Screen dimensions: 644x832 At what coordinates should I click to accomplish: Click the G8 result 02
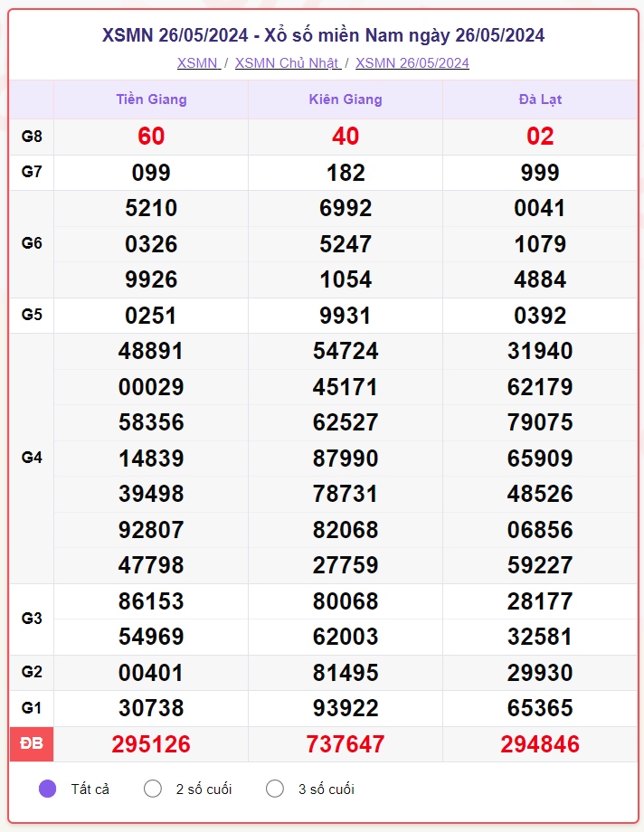(540, 137)
